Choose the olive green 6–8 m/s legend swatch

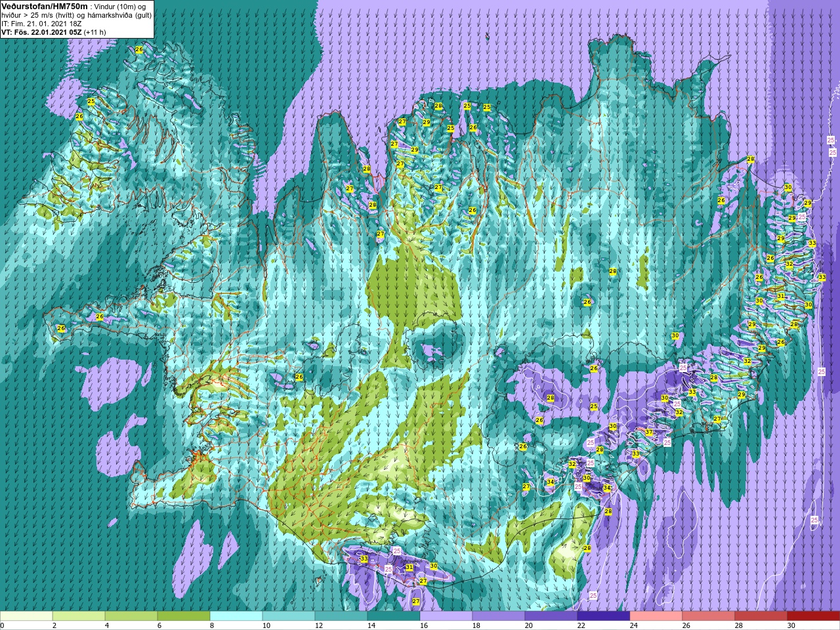click(x=184, y=616)
